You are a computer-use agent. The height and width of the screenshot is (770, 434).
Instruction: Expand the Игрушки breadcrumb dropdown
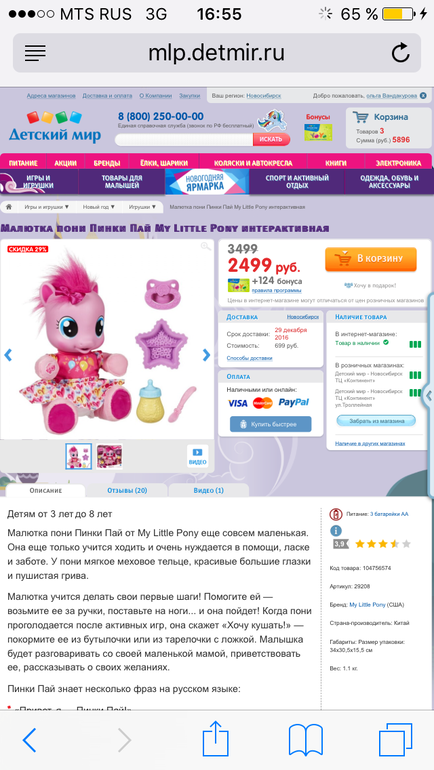tap(142, 207)
